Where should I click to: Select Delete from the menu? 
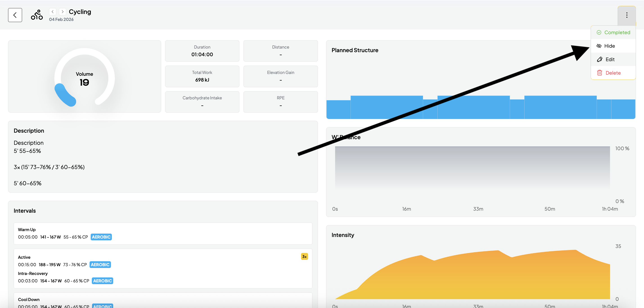pyautogui.click(x=613, y=73)
